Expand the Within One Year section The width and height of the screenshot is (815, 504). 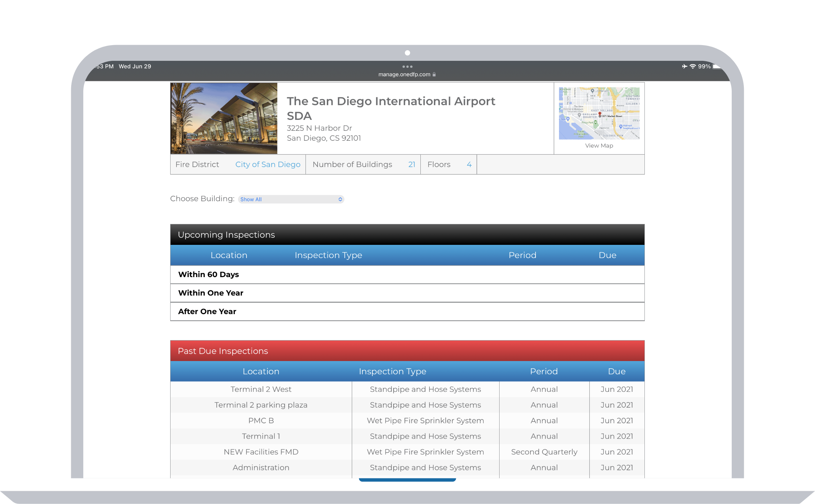pos(211,293)
